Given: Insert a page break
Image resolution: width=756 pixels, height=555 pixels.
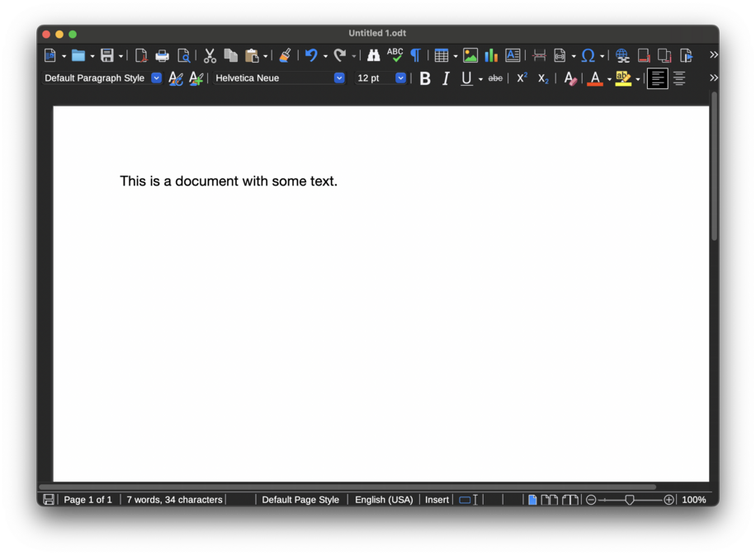Looking at the screenshot, I should [538, 55].
